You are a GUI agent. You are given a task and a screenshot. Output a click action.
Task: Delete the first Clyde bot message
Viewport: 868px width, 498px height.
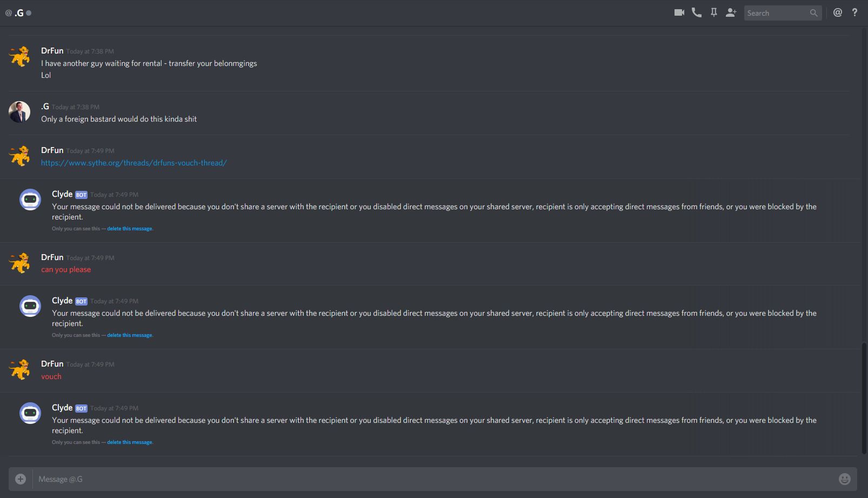tap(130, 229)
